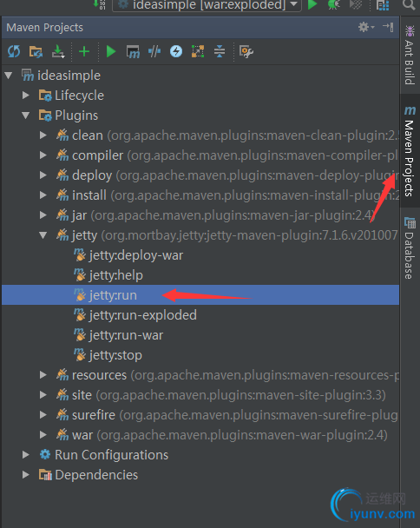The height and width of the screenshot is (528, 420).
Task: Open Maven Settings wrench icon
Action: click(x=246, y=51)
